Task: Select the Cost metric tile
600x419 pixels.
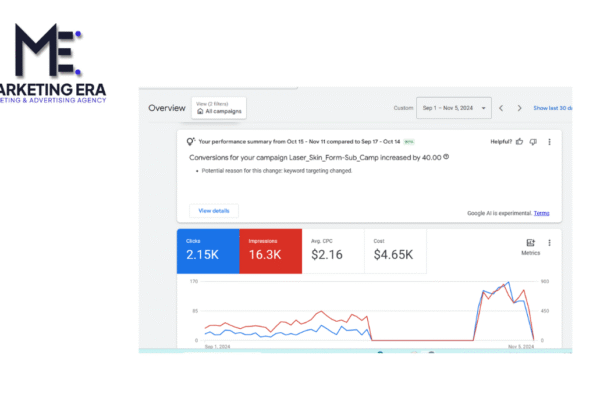Action: pyautogui.click(x=395, y=250)
